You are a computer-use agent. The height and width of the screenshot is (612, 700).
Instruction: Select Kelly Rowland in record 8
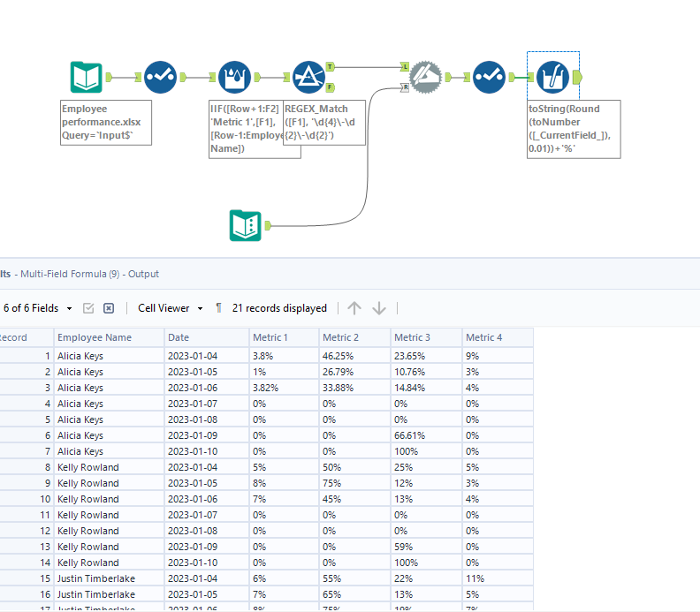(109, 467)
